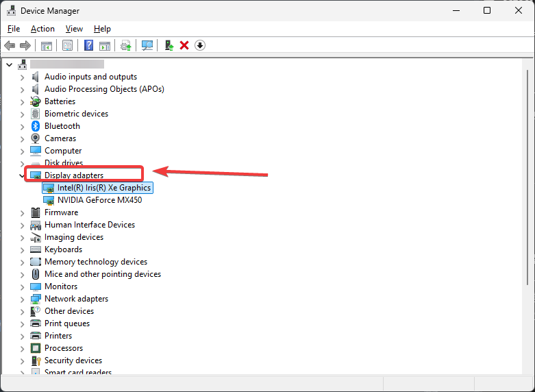Expand the Memory technology devices chevron
Viewport: 535px width, 392px height.
click(x=22, y=262)
